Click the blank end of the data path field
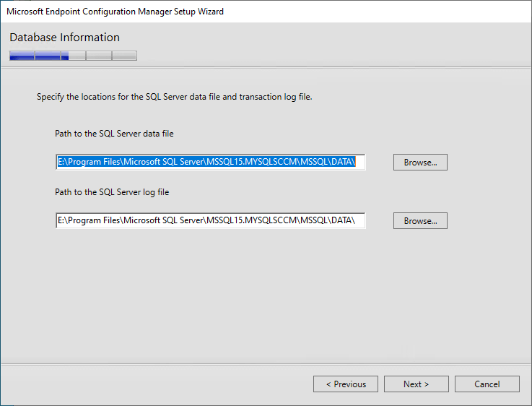This screenshot has width=532, height=406. (360, 162)
